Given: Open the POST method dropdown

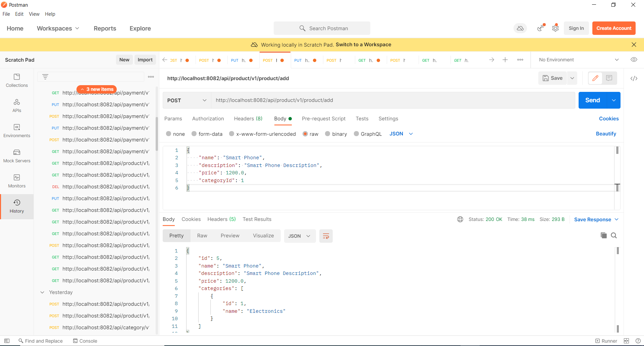Looking at the screenshot, I should (x=187, y=100).
